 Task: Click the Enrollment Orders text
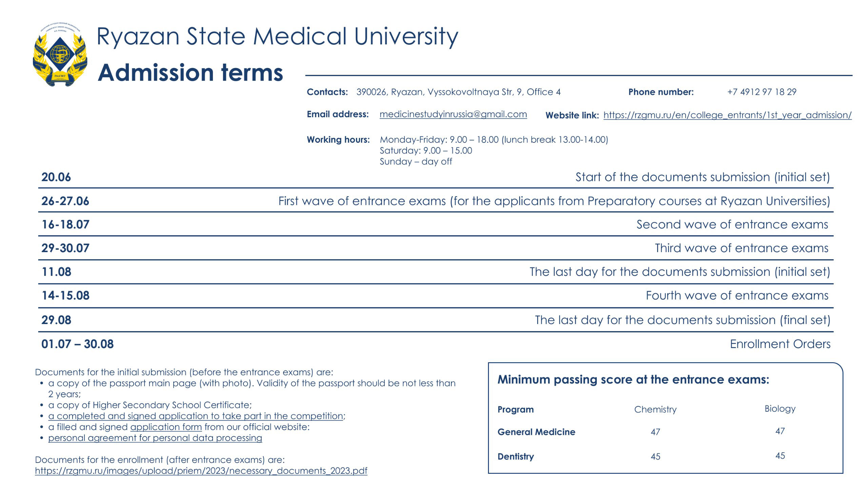780,344
